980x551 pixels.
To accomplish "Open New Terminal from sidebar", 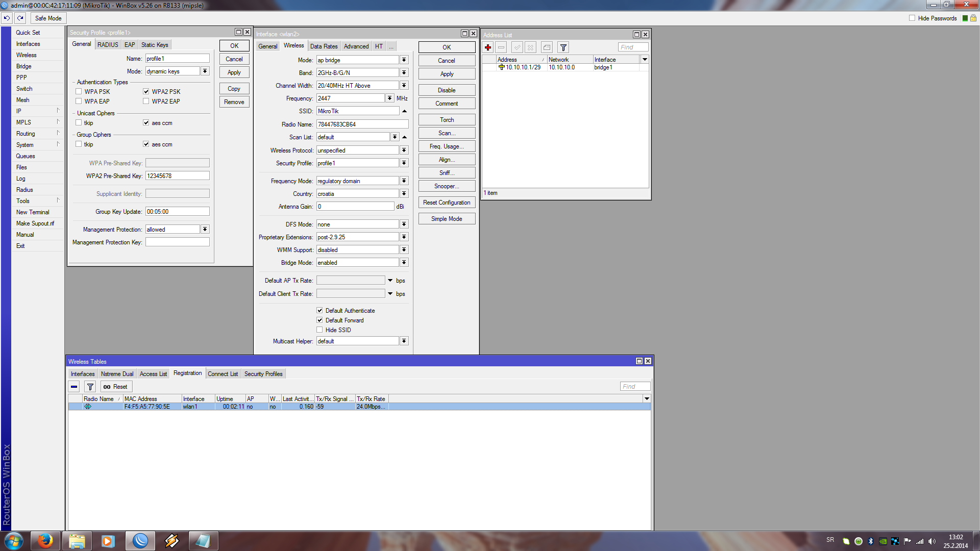I will pyautogui.click(x=33, y=212).
